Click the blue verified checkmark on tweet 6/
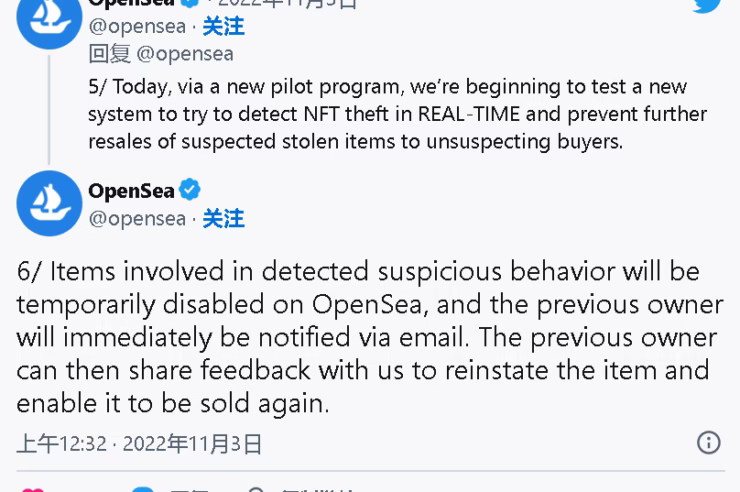 (190, 190)
